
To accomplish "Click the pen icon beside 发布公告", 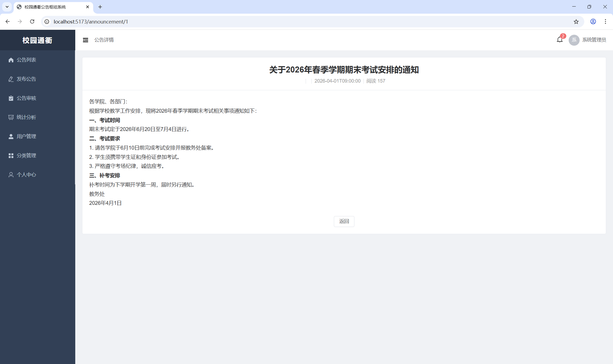I will pyautogui.click(x=11, y=79).
